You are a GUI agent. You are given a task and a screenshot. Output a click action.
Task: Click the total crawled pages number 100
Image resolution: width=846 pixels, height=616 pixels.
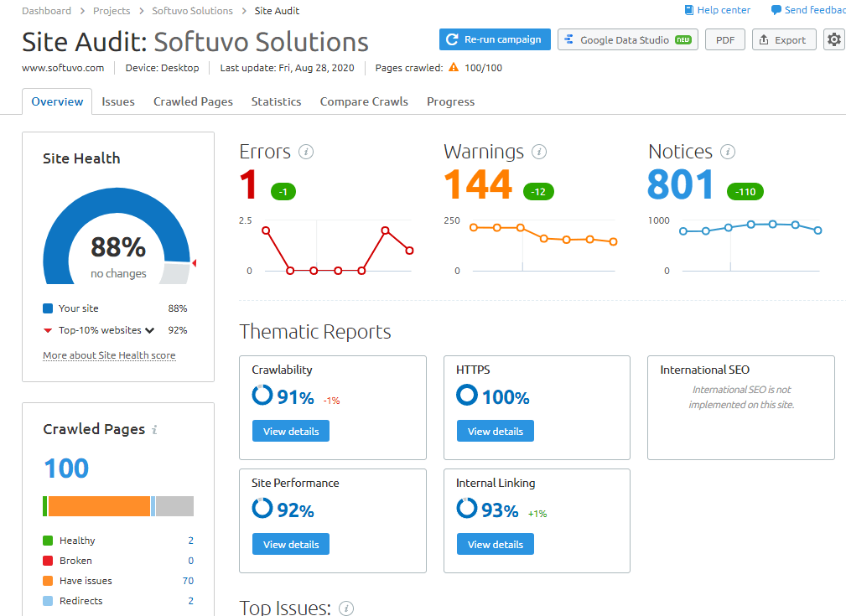(x=66, y=468)
